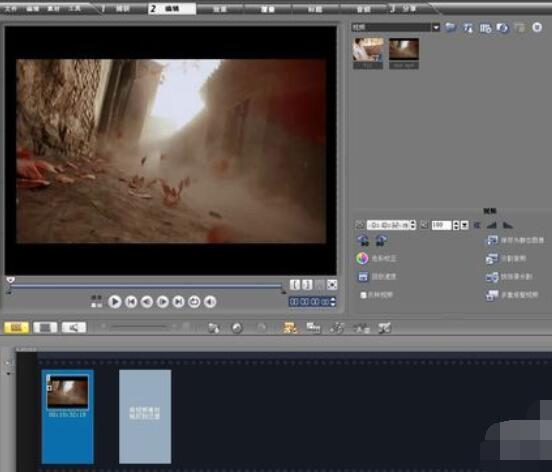Toggle the Repeat playback button
Screen dimensions: 552x472
click(194, 302)
